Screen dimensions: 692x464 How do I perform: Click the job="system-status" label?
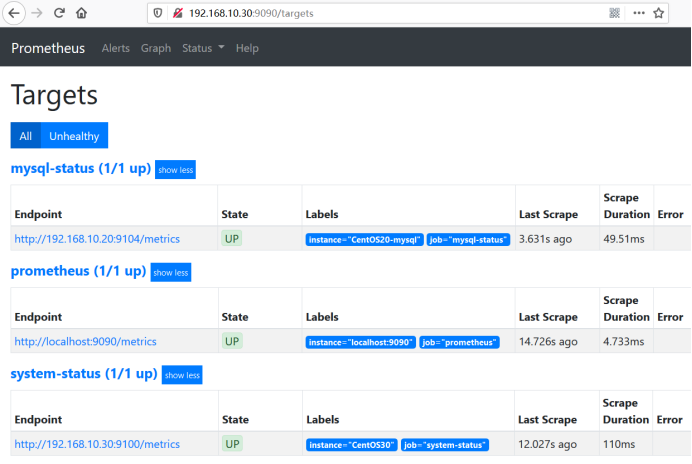coord(445,445)
